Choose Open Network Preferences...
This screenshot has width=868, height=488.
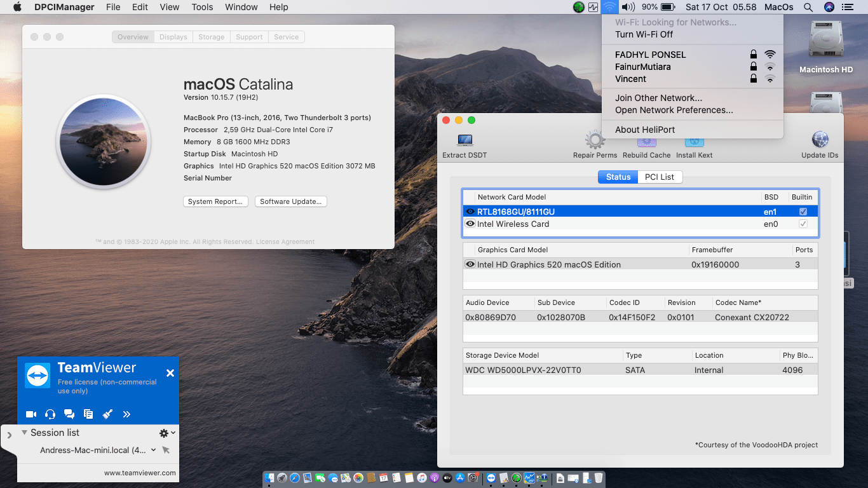click(693, 110)
